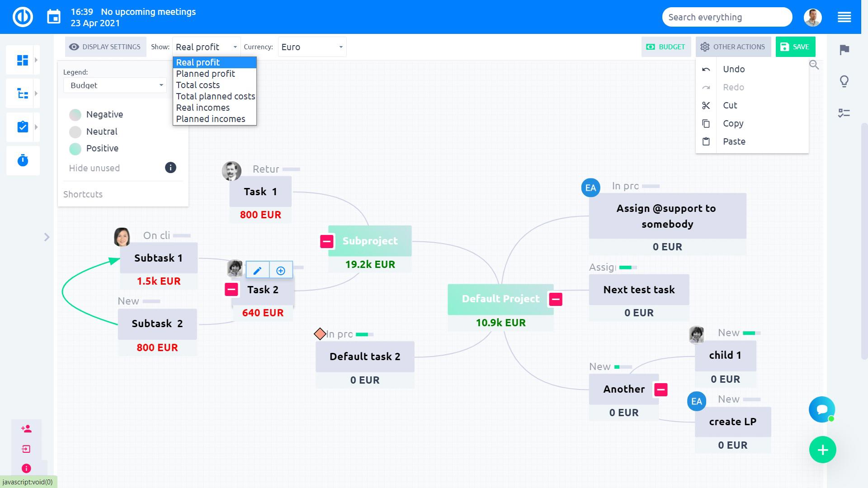Click the green plus floating button
Viewport: 868px width, 488px height.
[822, 450]
